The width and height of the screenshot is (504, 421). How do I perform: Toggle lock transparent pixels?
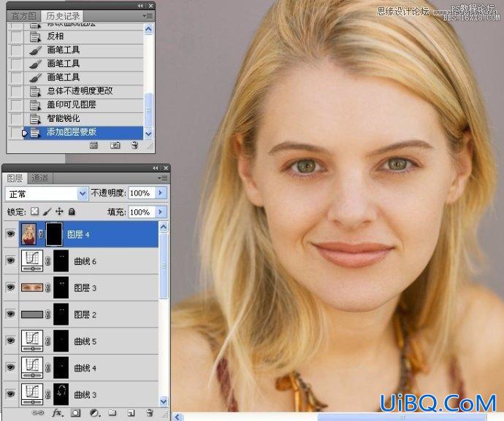pos(34,212)
